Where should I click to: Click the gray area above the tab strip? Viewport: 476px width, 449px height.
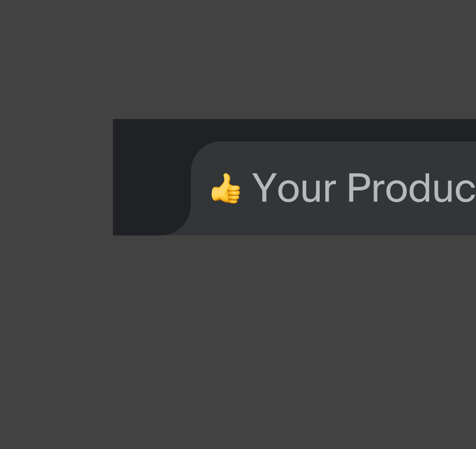(x=238, y=60)
